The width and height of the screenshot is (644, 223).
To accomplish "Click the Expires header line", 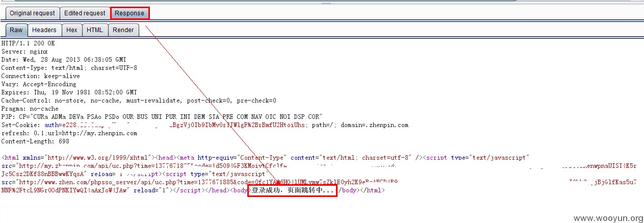I will pyautogui.click(x=69, y=92).
